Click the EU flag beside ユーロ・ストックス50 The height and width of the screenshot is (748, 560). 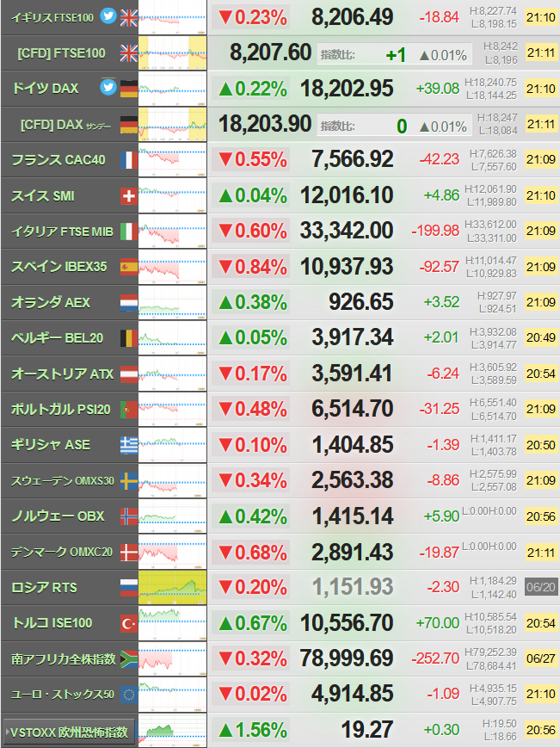pos(129,694)
